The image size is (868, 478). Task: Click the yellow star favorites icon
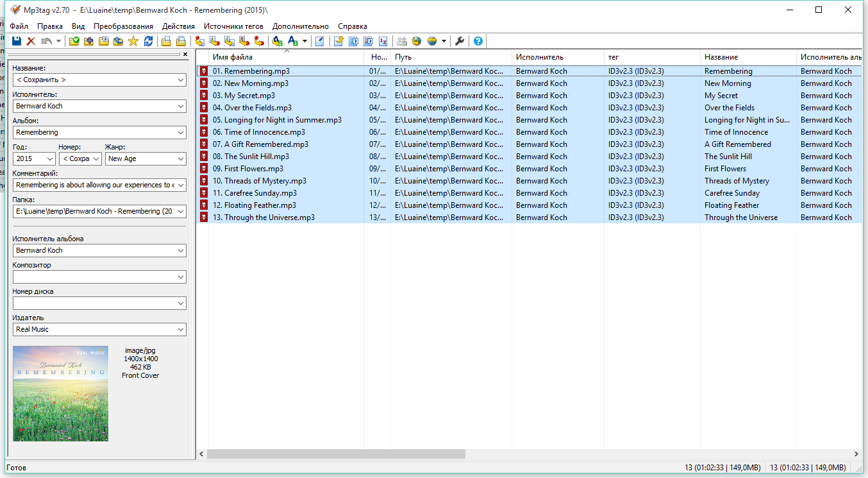pyautogui.click(x=133, y=41)
